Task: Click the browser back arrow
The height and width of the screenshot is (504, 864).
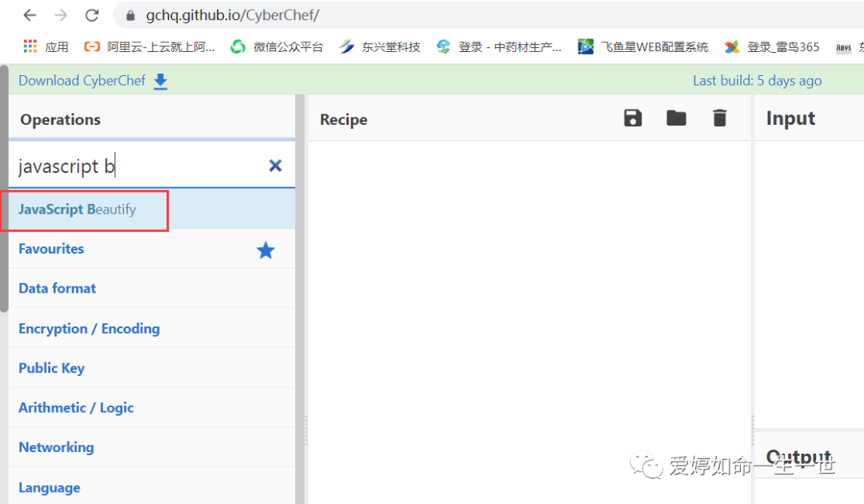Action: 30,15
